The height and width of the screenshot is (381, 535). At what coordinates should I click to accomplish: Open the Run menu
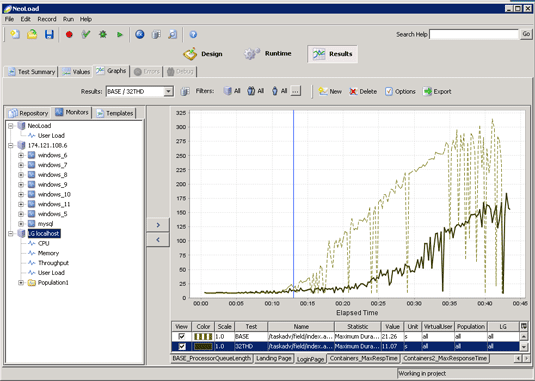pos(68,19)
